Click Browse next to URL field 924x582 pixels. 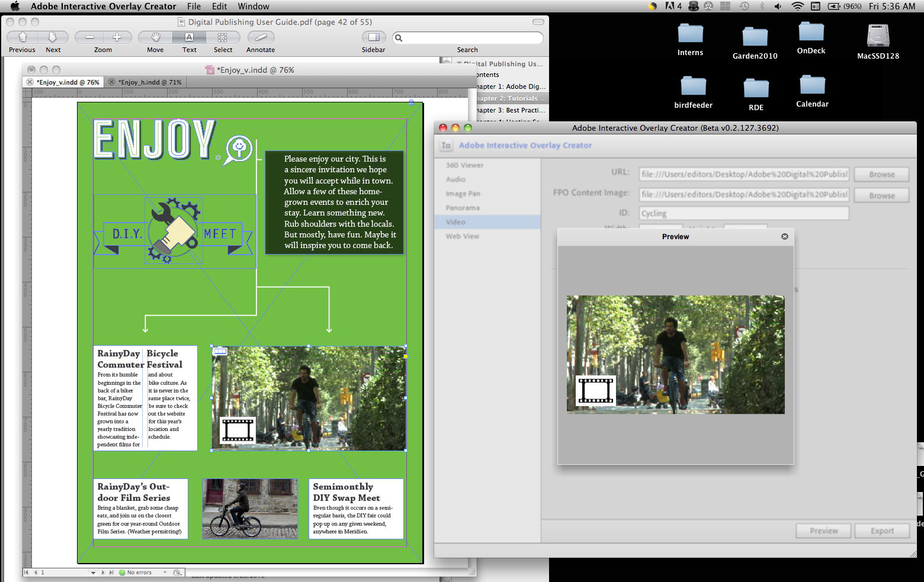coord(881,175)
